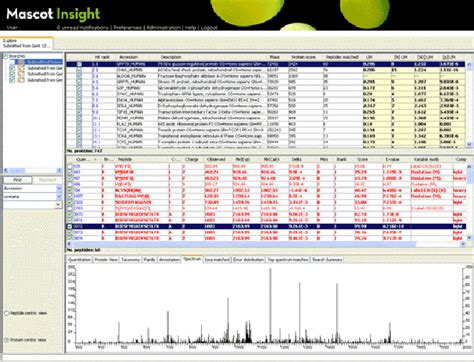Open the Top spectrum matches tab
The width and height of the screenshot is (474, 362).
click(x=288, y=260)
